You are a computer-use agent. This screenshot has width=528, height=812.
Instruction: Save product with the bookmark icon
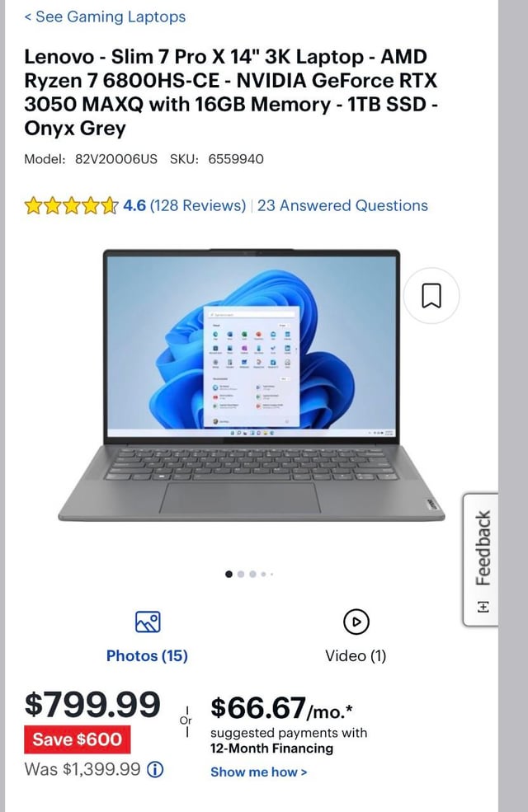tap(431, 296)
